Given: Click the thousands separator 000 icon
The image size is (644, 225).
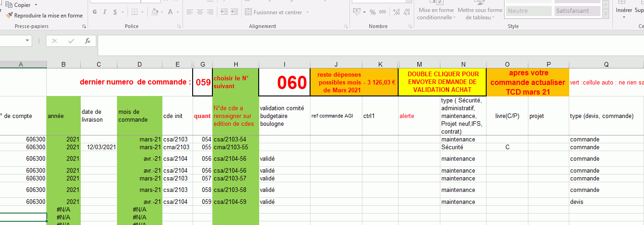Looking at the screenshot, I should (383, 12).
